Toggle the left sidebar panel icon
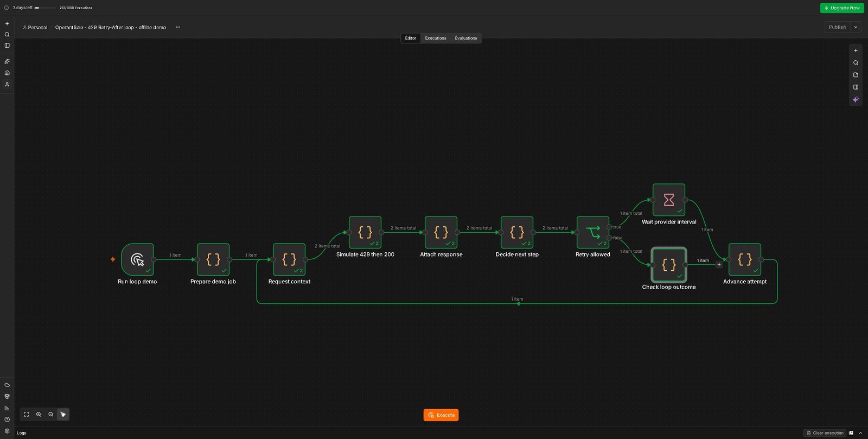 (x=7, y=46)
